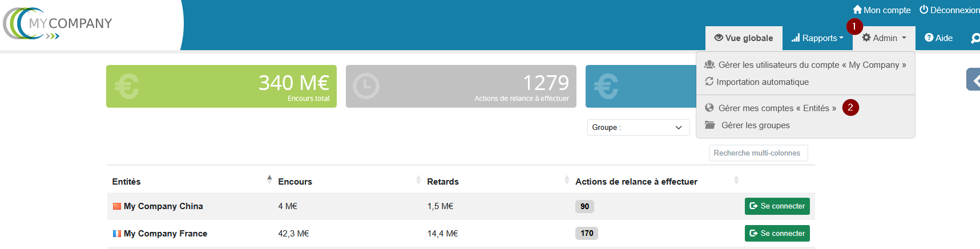980x249 pixels.
Task: Click the euro icon on the blue card
Action: (606, 87)
